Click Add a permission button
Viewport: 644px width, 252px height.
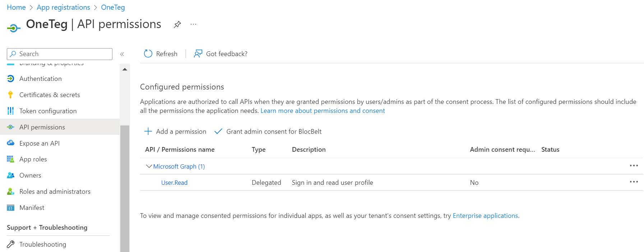coord(175,132)
